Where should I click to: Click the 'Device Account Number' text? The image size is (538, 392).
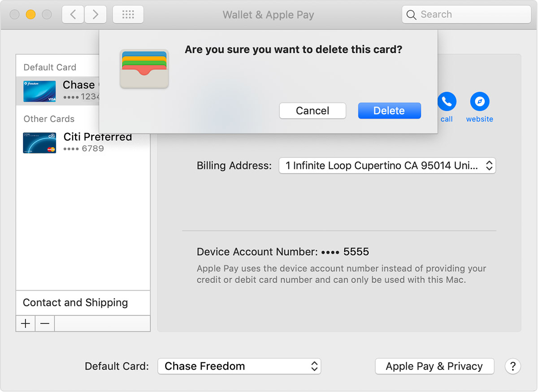pos(257,252)
